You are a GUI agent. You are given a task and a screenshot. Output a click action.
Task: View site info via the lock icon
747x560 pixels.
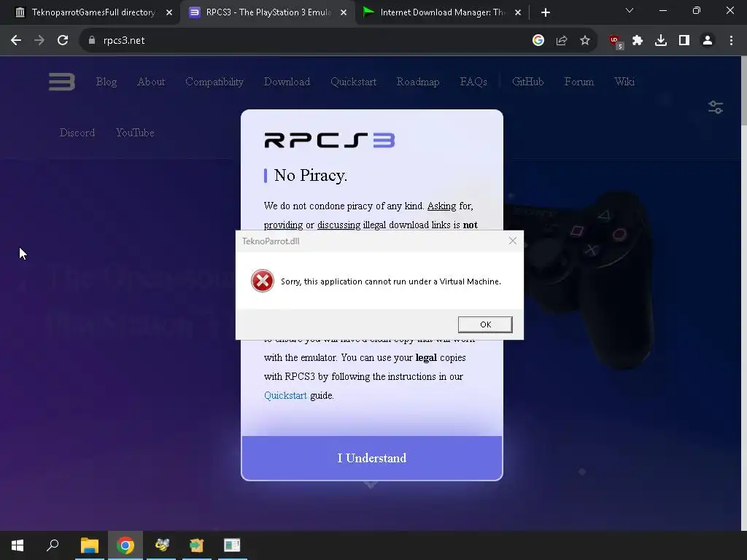point(92,41)
